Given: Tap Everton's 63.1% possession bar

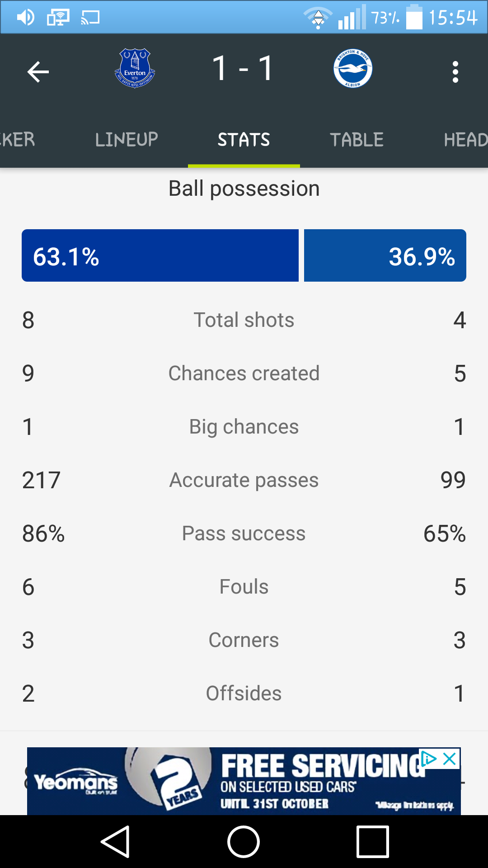Looking at the screenshot, I should point(160,255).
